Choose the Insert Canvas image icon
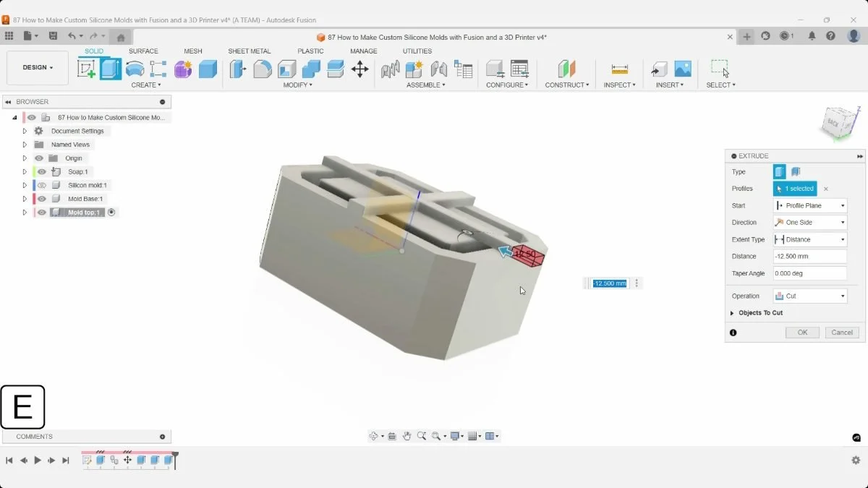The width and height of the screenshot is (868, 488). (x=683, y=69)
